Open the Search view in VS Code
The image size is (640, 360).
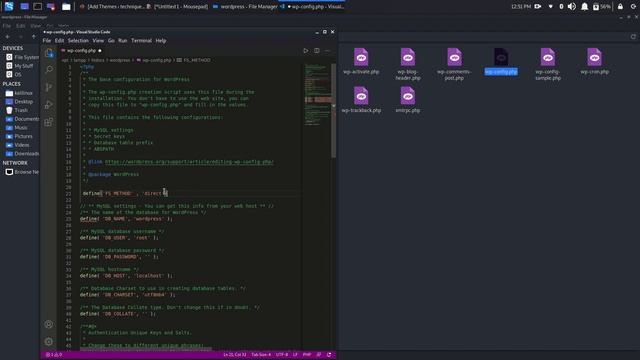tap(49, 70)
